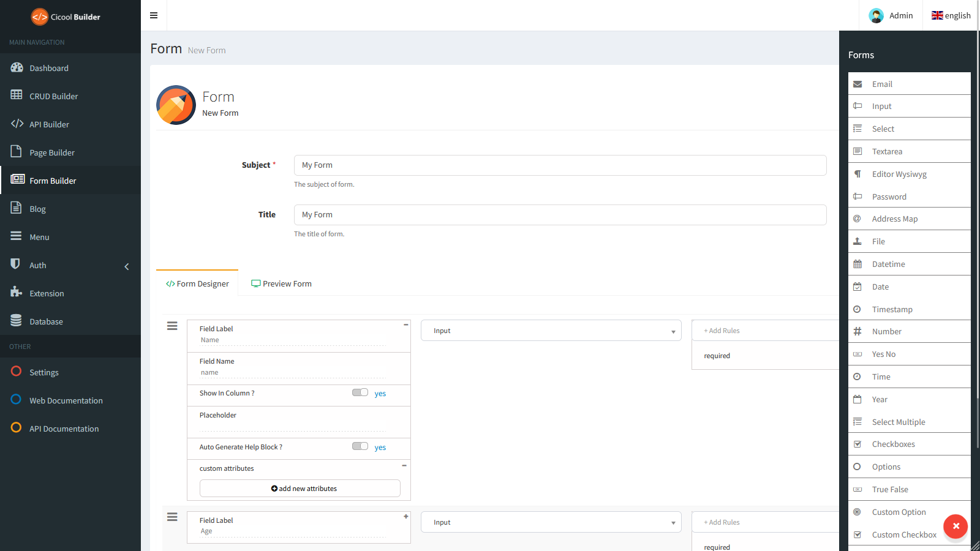The width and height of the screenshot is (980, 551).
Task: Toggle sidebar with hamburger icon
Action: point(154,15)
